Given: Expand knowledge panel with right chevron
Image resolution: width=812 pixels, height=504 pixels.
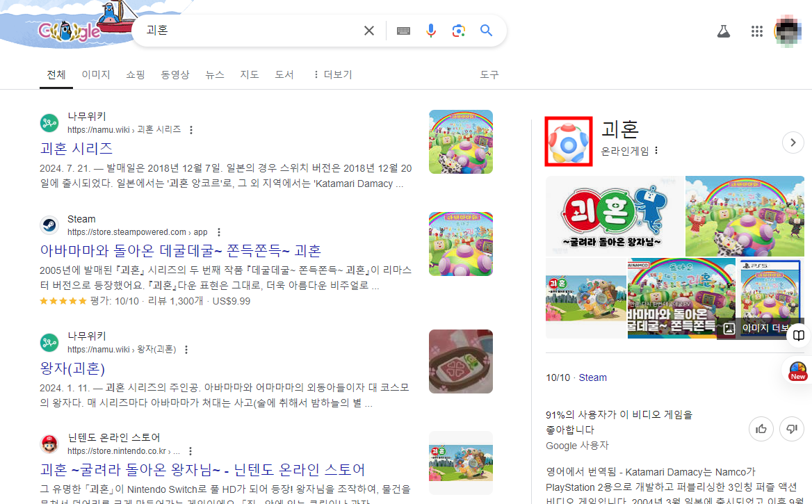Looking at the screenshot, I should tap(793, 142).
